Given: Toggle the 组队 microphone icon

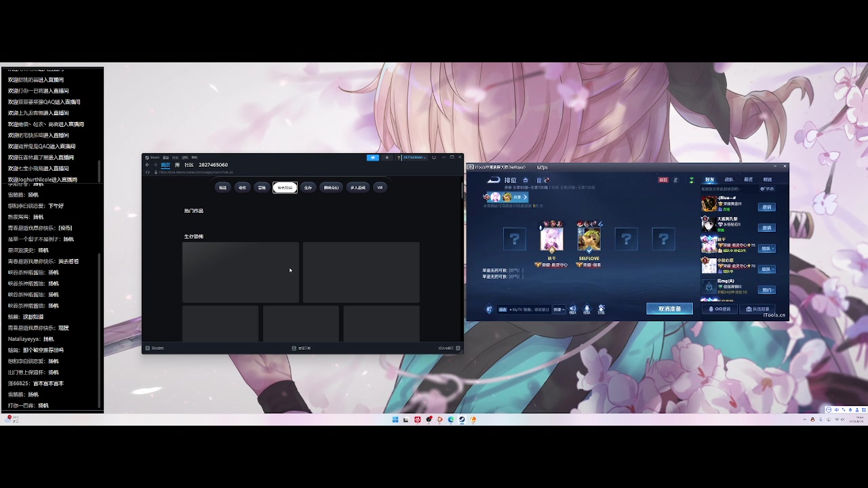Looking at the screenshot, I should click(x=587, y=309).
